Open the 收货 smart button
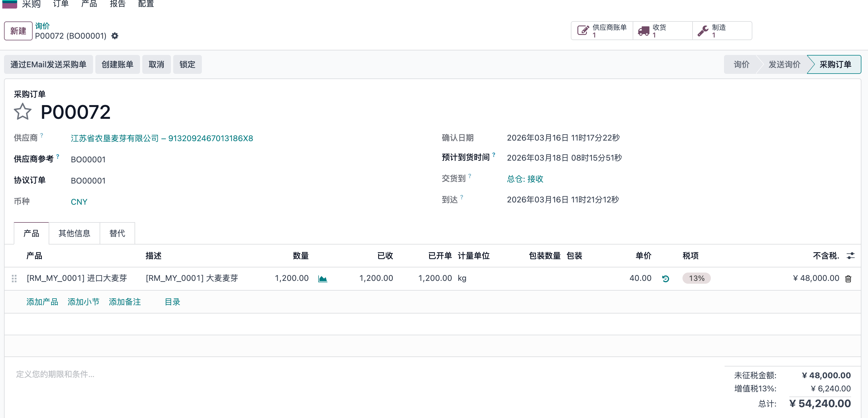Image resolution: width=868 pixels, height=418 pixels. 662,31
